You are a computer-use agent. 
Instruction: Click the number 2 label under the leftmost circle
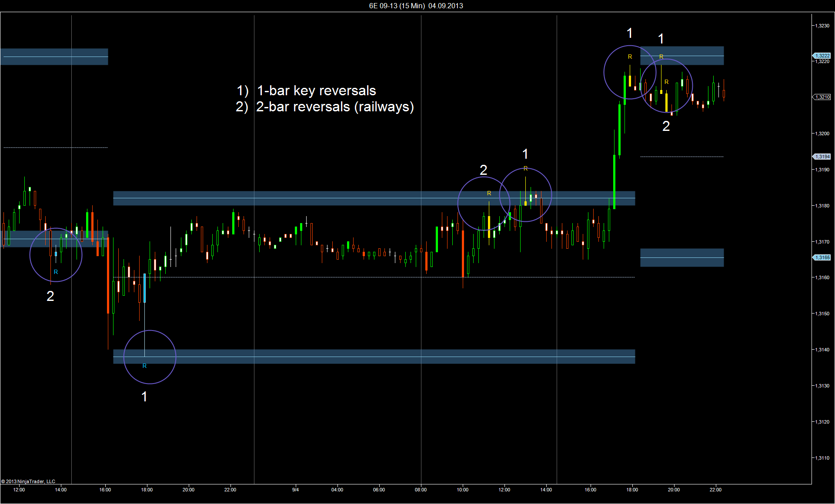tap(50, 296)
